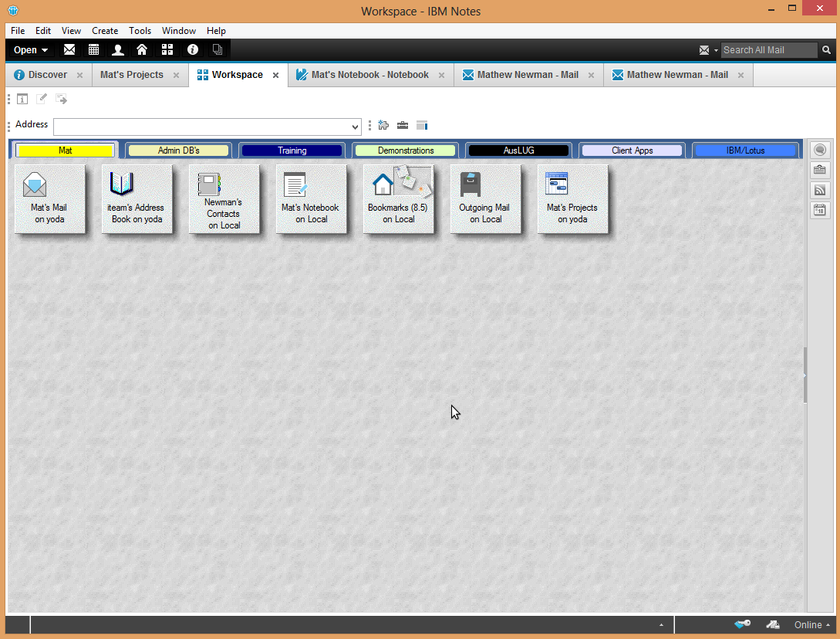Open Outgoing Mail on Local tile
The image size is (840, 639).
[485, 199]
